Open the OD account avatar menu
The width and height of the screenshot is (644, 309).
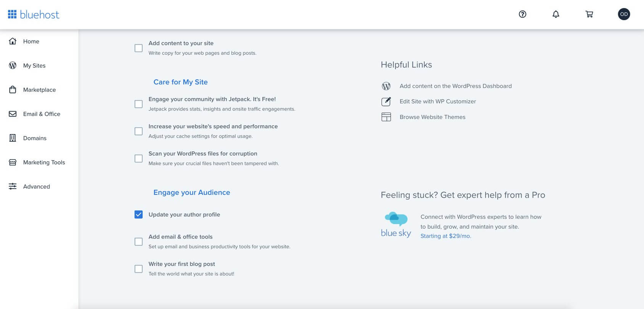pos(624,14)
